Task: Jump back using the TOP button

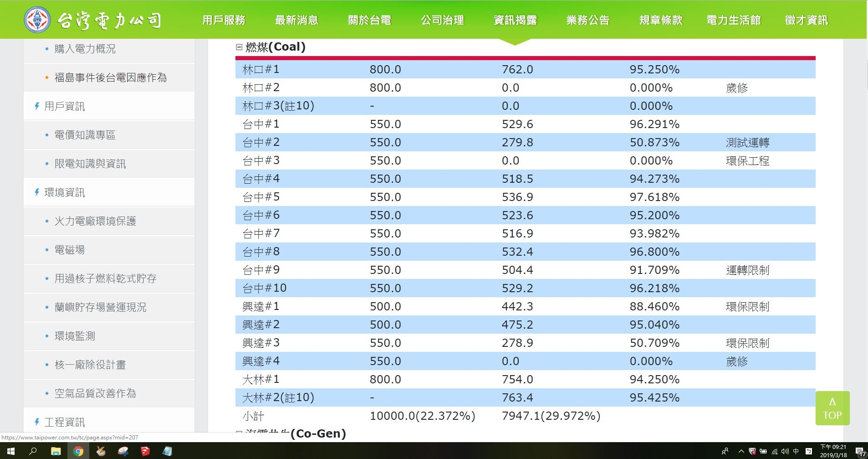Action: [832, 408]
